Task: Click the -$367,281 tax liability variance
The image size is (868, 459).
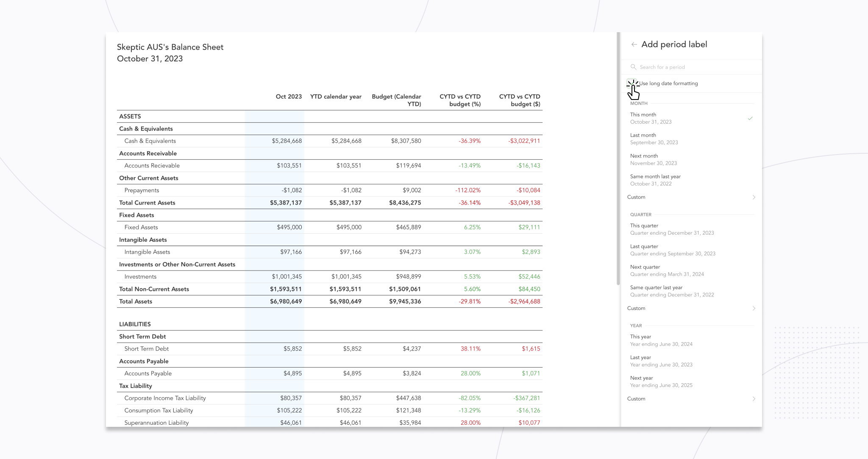Action: [x=527, y=398]
